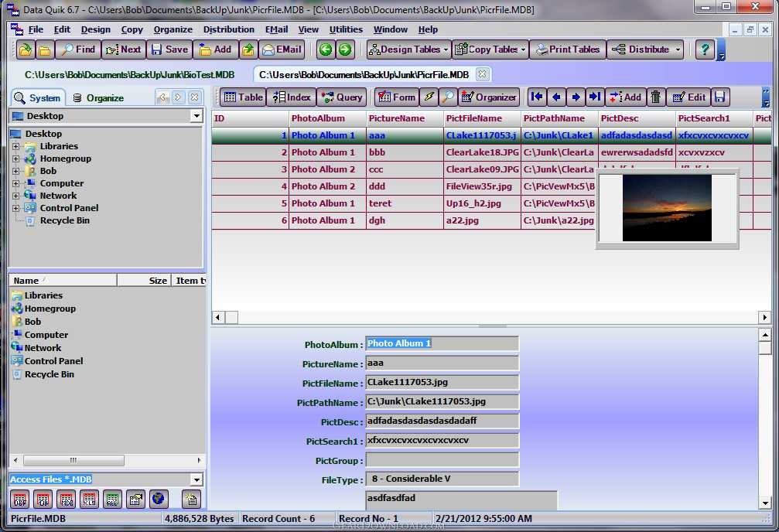Click the ACC file filter icon
The width and height of the screenshot is (779, 532).
[113, 500]
